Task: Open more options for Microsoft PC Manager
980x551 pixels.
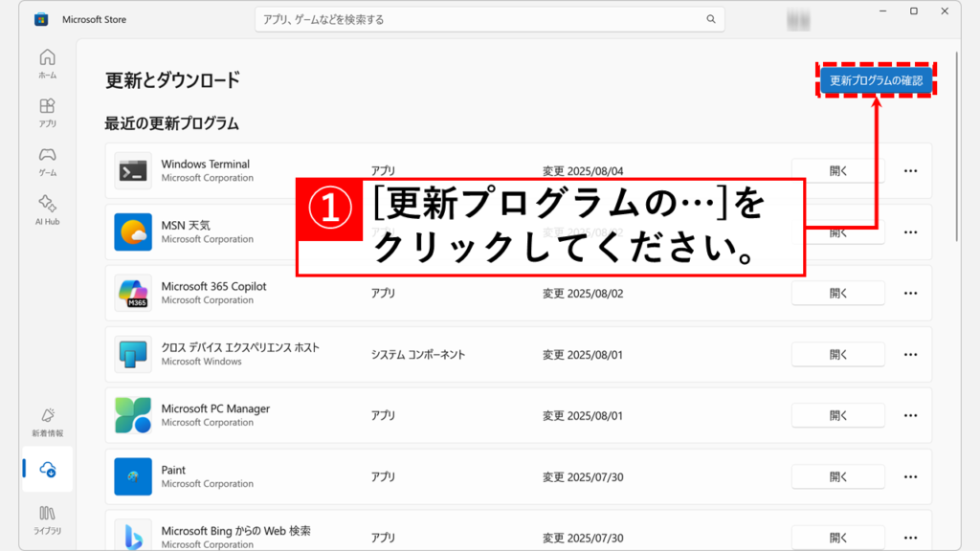Action: coord(911,415)
